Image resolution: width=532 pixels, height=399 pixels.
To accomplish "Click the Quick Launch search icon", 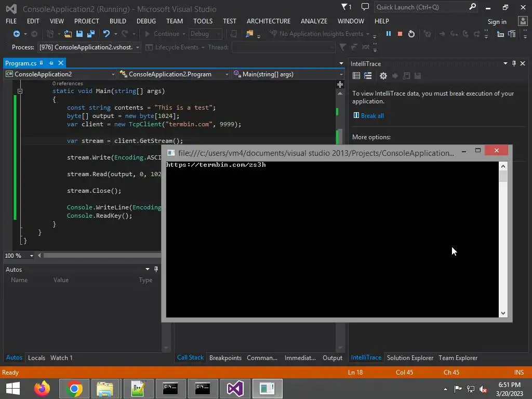I will (472, 7).
